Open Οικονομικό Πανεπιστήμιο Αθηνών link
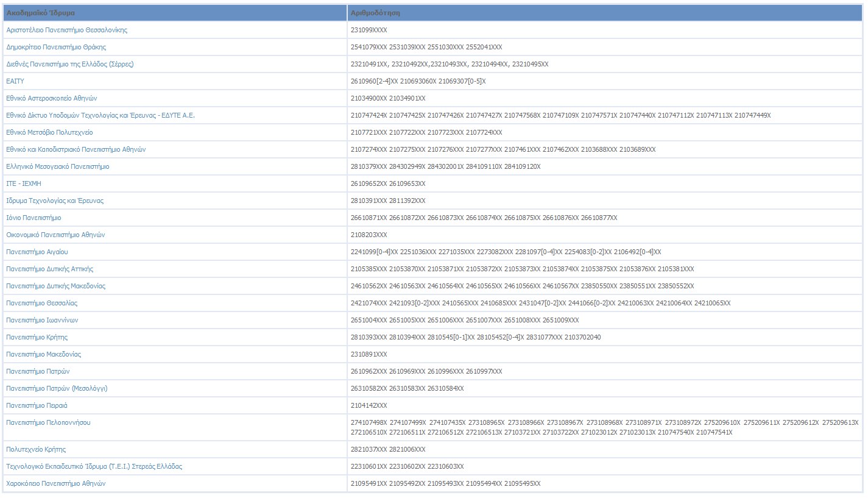868x498 pixels. [56, 235]
